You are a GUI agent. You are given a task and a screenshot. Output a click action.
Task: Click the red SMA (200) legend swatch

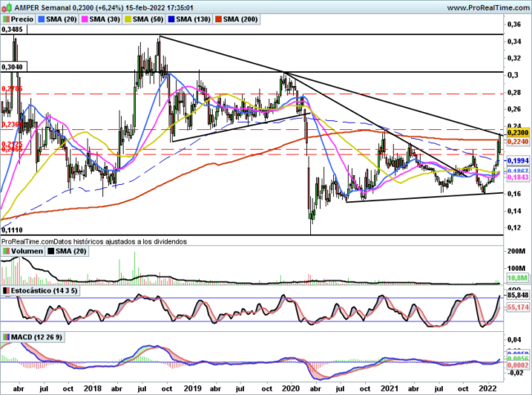(217, 20)
